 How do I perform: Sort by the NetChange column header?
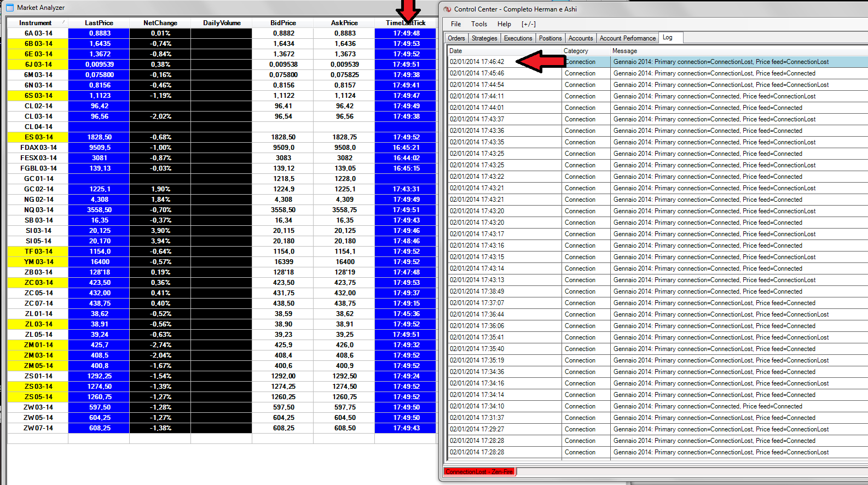pyautogui.click(x=160, y=23)
